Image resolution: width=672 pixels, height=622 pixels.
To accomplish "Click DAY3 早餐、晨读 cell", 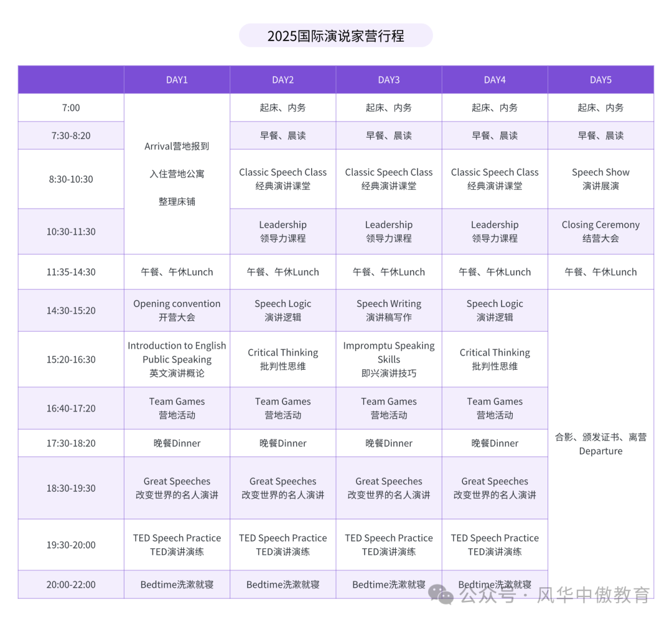I will pyautogui.click(x=389, y=136).
